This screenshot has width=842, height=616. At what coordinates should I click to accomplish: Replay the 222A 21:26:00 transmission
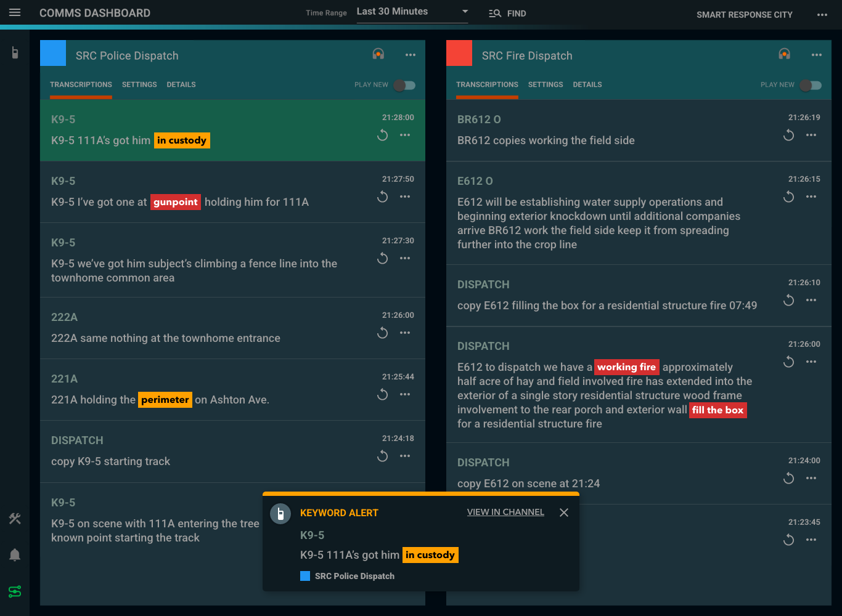pos(383,333)
